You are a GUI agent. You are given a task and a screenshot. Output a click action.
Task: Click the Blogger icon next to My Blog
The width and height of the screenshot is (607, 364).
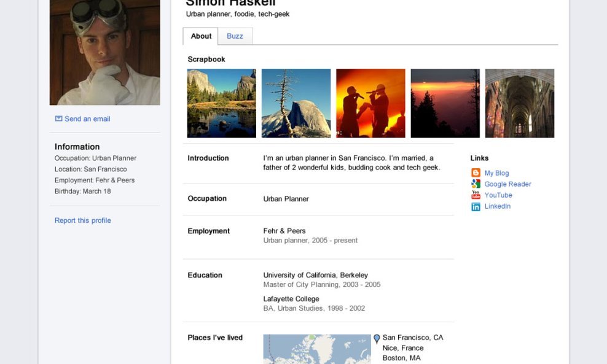pos(476,173)
